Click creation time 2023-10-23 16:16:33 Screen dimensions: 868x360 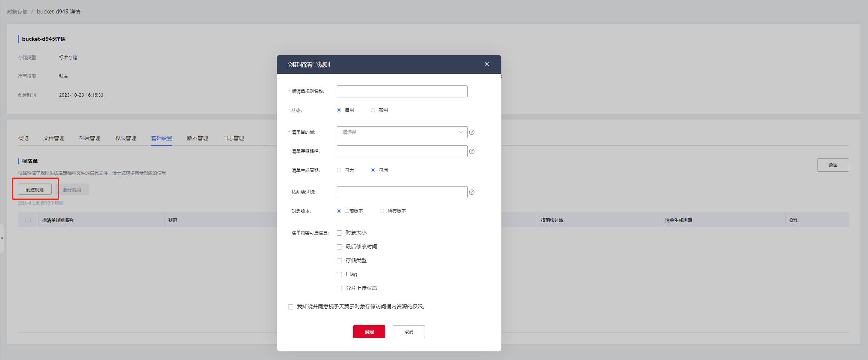[x=81, y=95]
